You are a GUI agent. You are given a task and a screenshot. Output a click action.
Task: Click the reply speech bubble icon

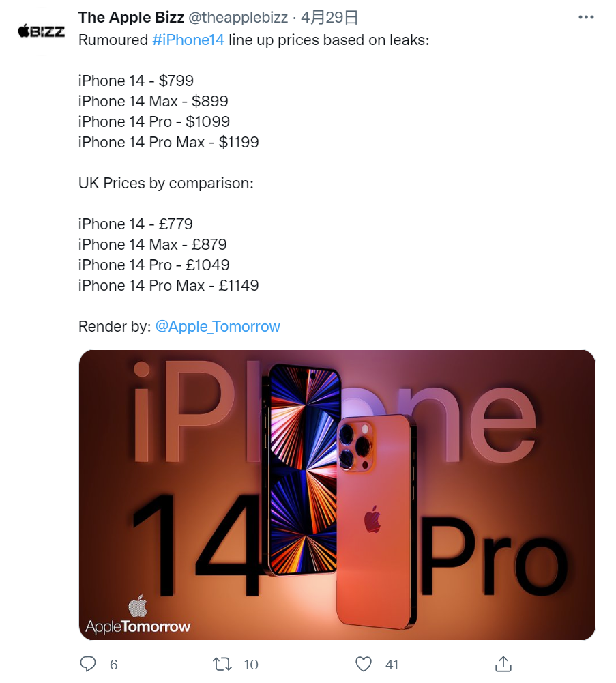88,664
